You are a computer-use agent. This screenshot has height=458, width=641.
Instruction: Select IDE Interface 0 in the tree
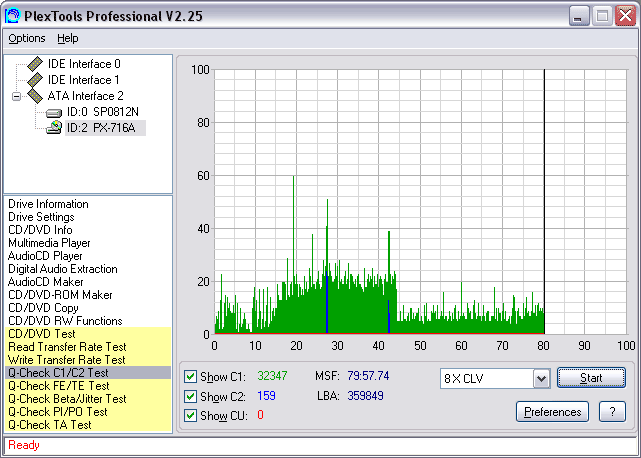(84, 64)
